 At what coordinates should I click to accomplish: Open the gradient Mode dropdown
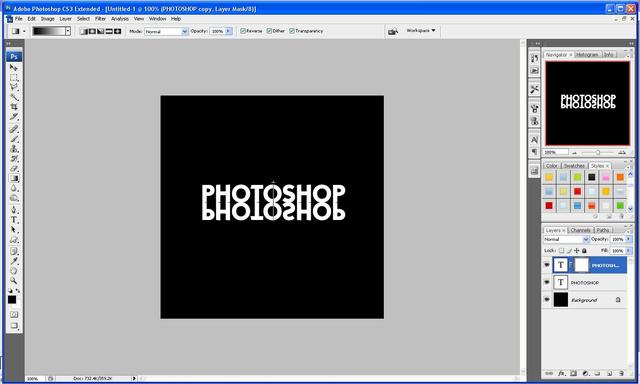click(x=166, y=31)
